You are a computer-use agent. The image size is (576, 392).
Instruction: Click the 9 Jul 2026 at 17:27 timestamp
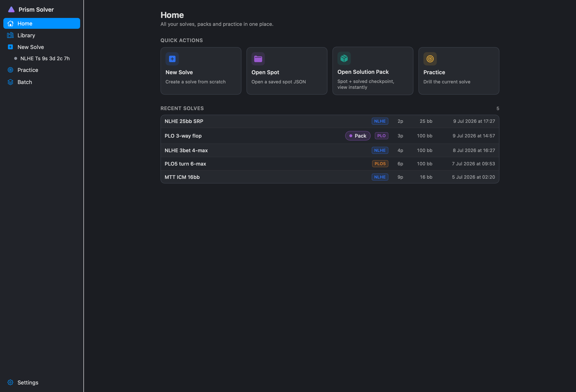tap(474, 121)
